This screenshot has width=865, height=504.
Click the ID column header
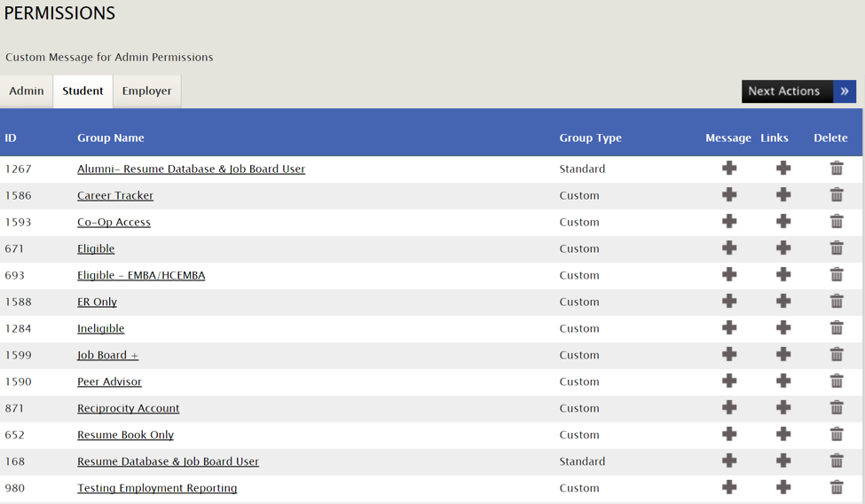point(11,138)
